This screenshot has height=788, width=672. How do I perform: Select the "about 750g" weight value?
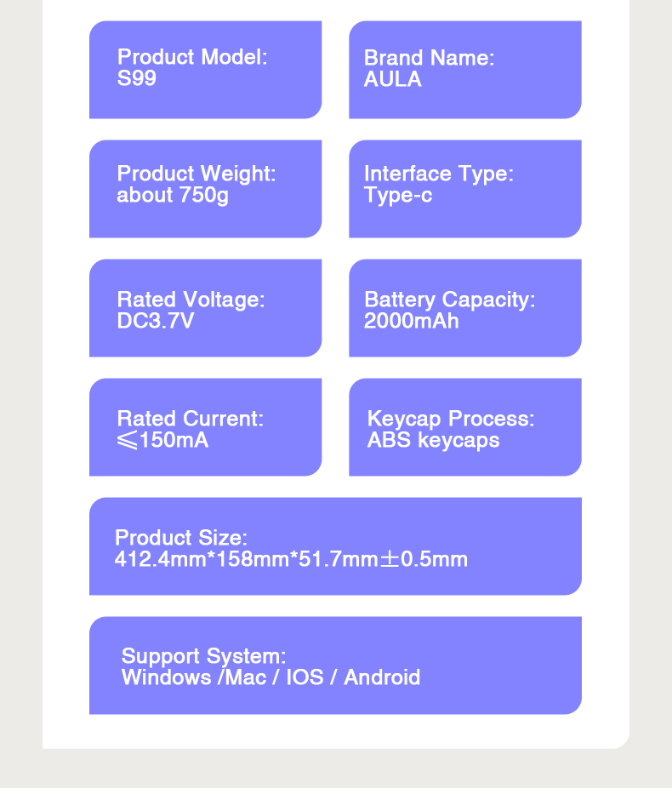173,195
